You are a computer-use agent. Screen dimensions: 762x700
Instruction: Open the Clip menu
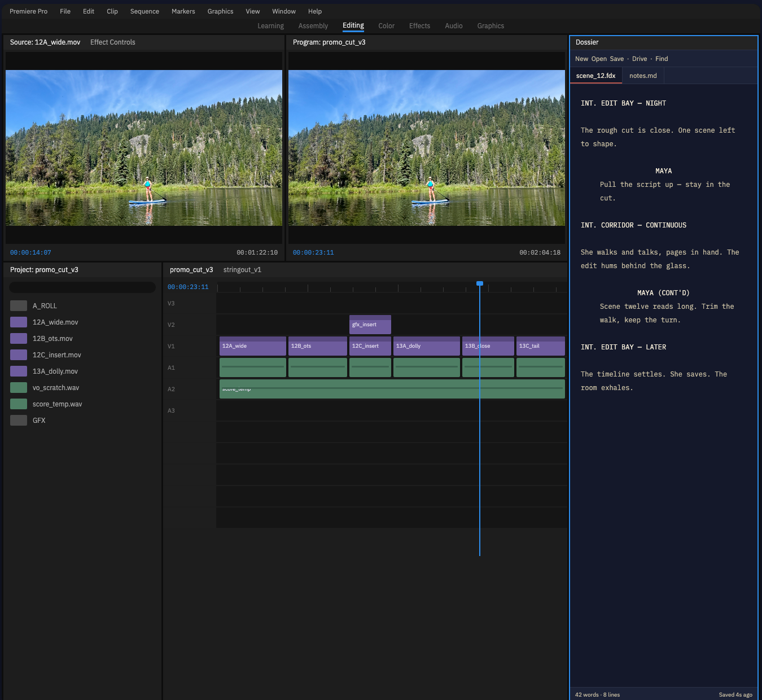pyautogui.click(x=112, y=11)
